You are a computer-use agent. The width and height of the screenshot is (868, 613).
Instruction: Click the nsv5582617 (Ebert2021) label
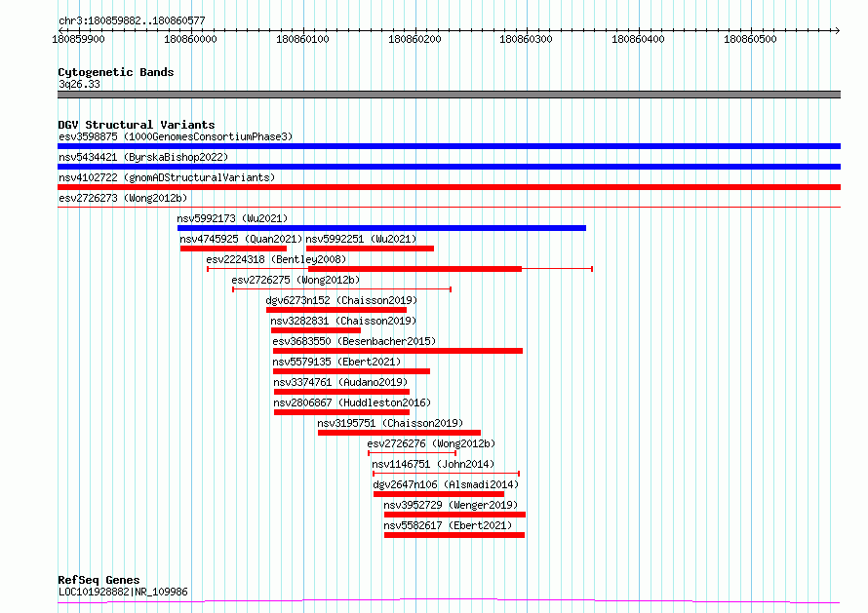pyautogui.click(x=448, y=525)
